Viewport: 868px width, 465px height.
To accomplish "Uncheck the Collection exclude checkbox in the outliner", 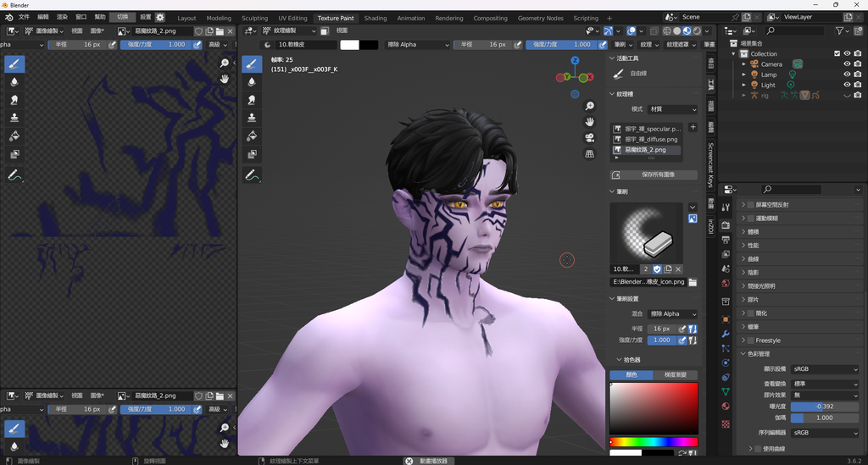I will tap(837, 53).
